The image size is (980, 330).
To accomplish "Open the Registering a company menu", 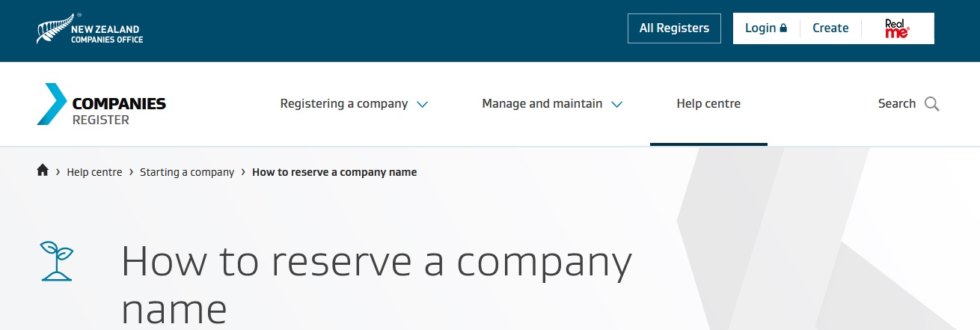I will click(x=344, y=104).
